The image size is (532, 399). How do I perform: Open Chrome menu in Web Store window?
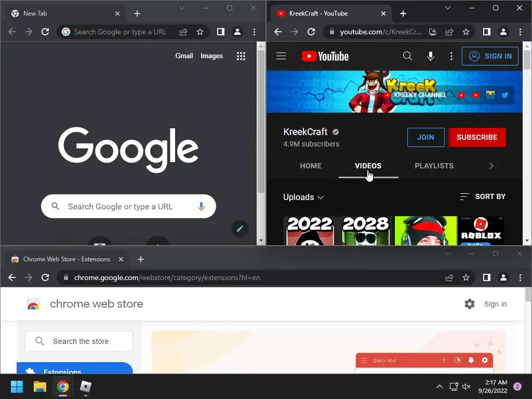coord(520,277)
